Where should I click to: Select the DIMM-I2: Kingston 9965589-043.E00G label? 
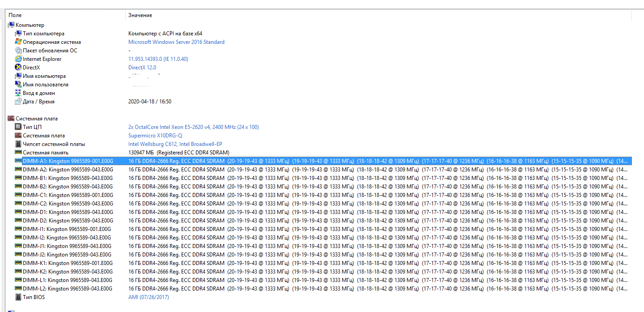click(x=67, y=238)
